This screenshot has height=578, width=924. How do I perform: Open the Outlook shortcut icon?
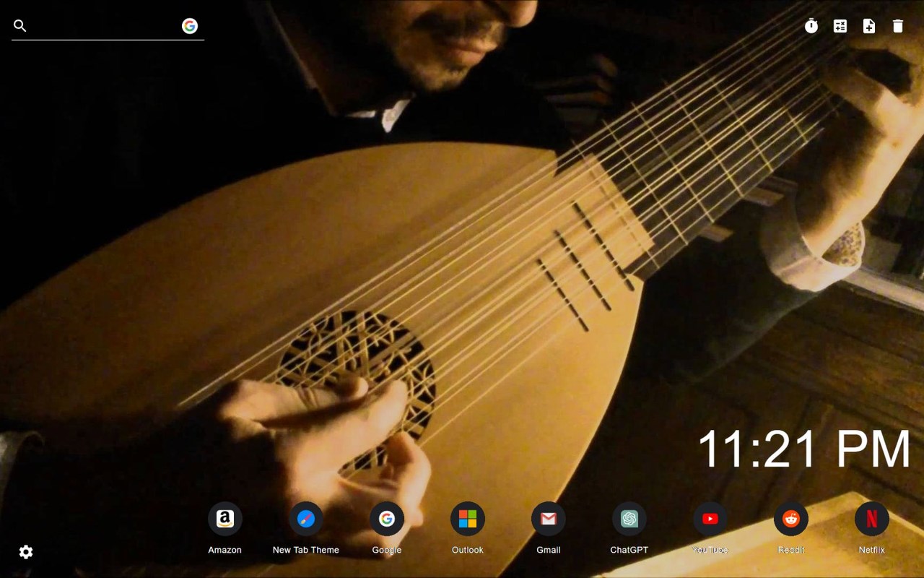[x=468, y=519]
